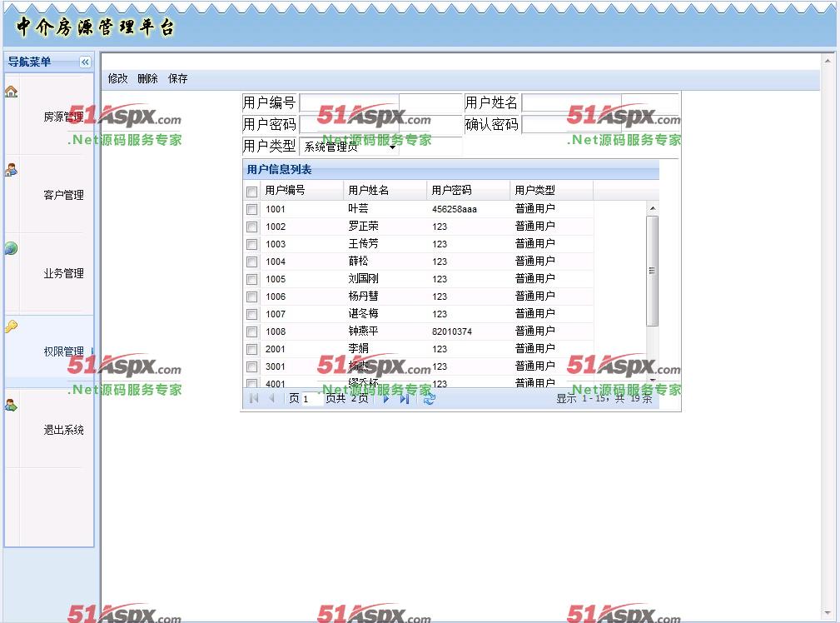Click the 修改 button
This screenshot has height=623, width=840.
point(118,79)
